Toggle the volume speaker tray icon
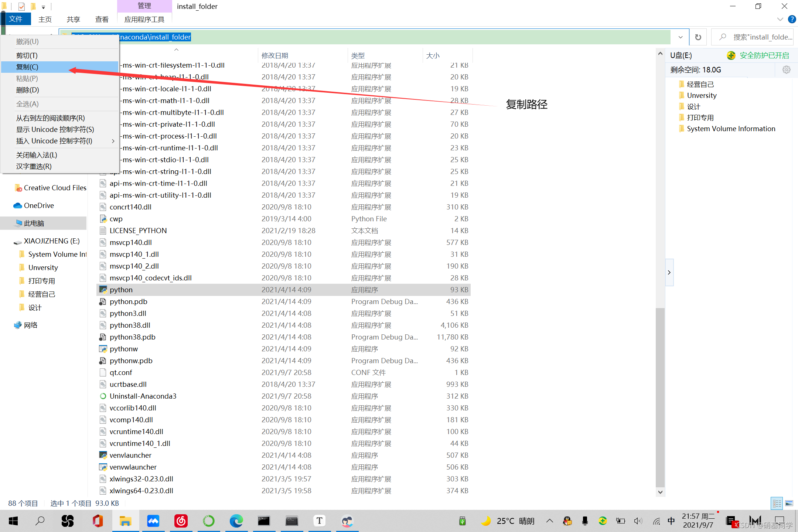This screenshot has width=798, height=532. coord(638,521)
